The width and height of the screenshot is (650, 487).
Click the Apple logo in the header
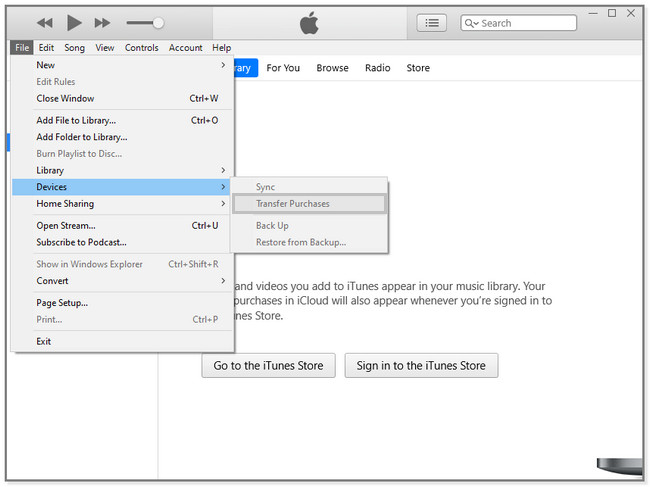(x=309, y=22)
